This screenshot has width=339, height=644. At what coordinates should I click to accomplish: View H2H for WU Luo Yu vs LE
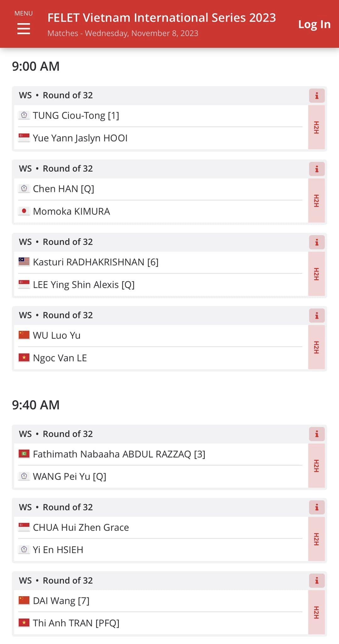click(316, 347)
